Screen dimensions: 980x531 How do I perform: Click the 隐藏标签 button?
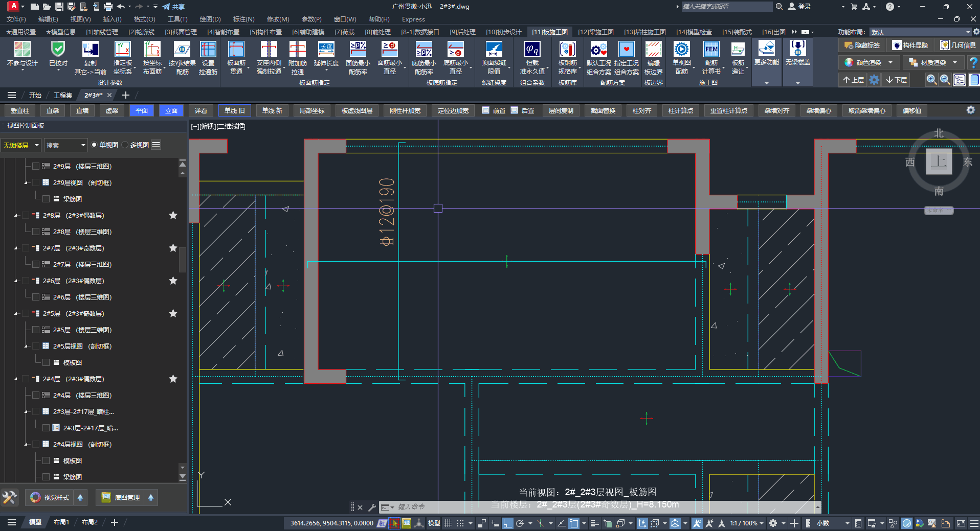tap(862, 45)
